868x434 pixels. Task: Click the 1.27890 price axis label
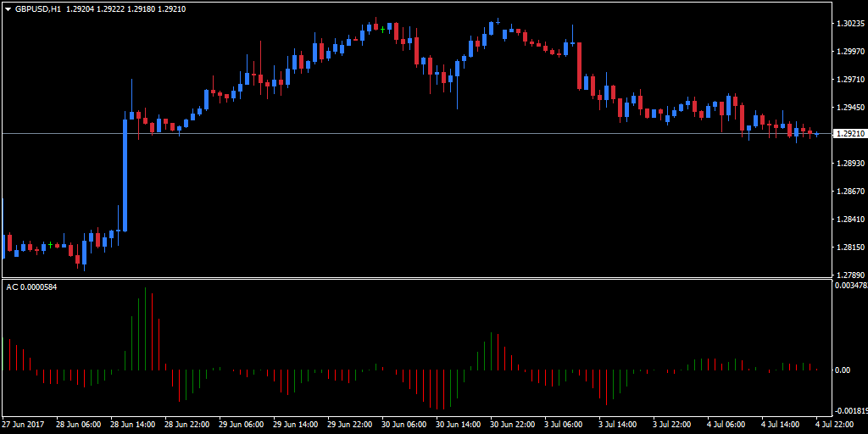tap(849, 275)
